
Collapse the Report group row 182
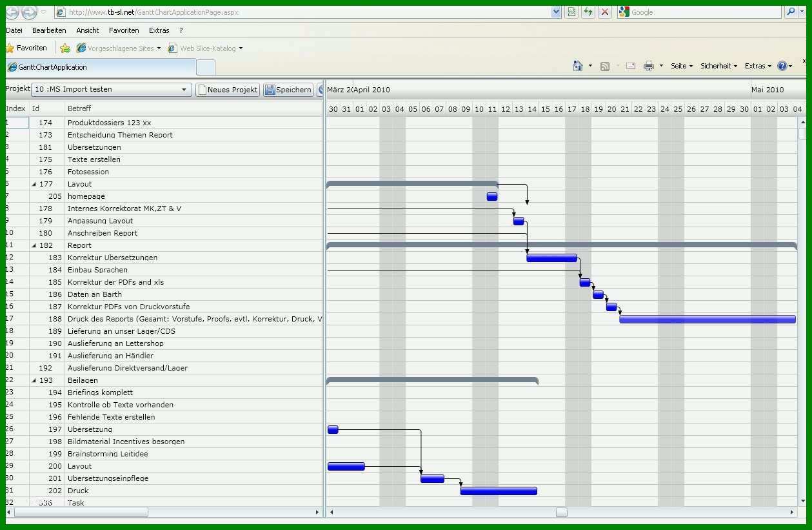pos(34,245)
